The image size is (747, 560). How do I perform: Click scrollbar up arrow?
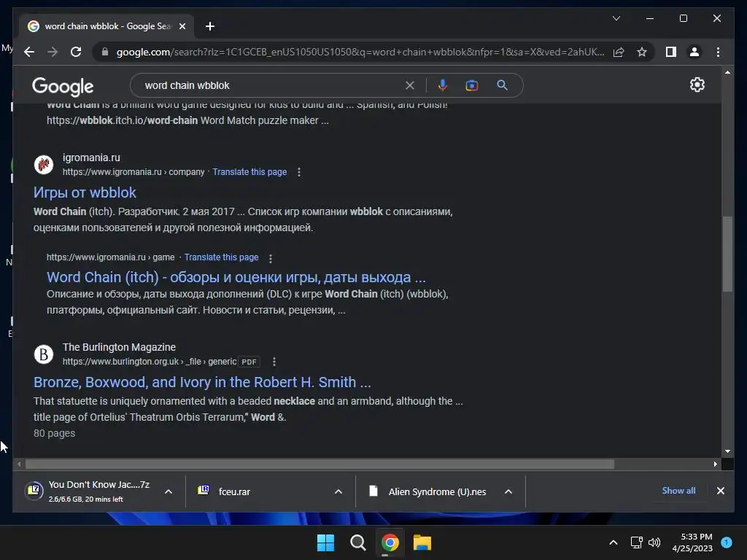click(727, 72)
